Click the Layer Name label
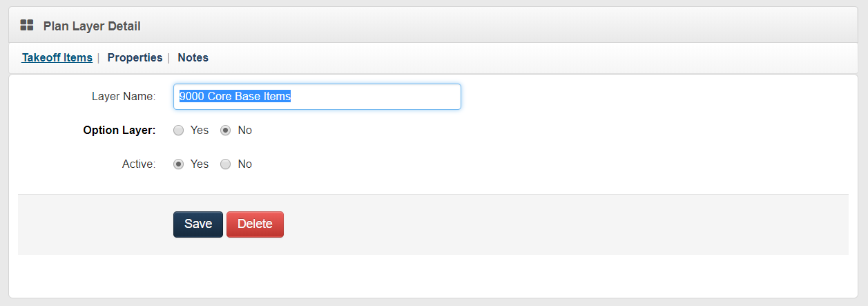The width and height of the screenshot is (868, 306). 124,97
